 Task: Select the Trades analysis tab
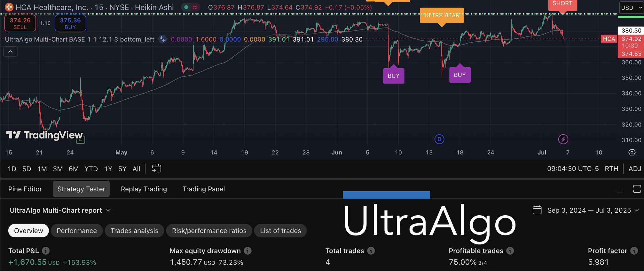pyautogui.click(x=134, y=231)
